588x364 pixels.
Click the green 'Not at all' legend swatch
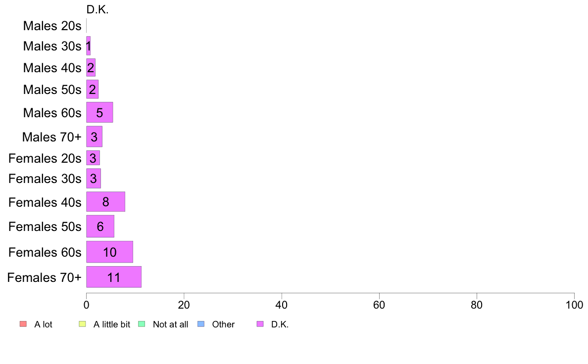point(142,324)
